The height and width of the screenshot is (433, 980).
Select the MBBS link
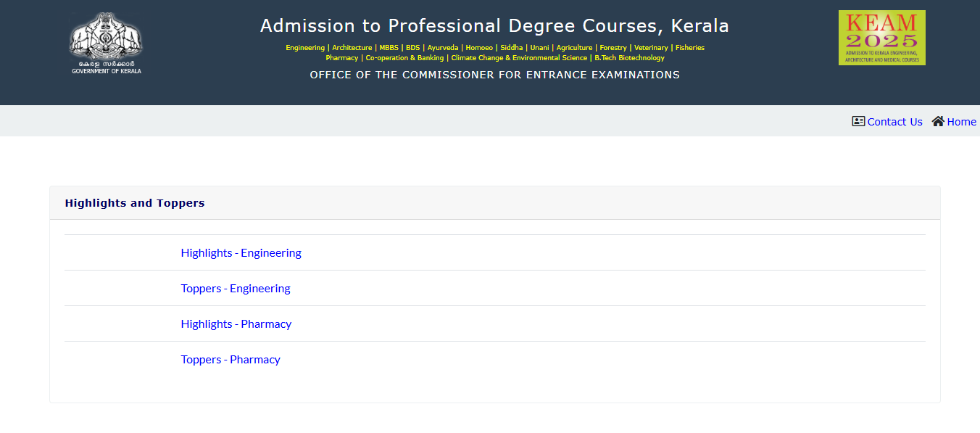(389, 47)
